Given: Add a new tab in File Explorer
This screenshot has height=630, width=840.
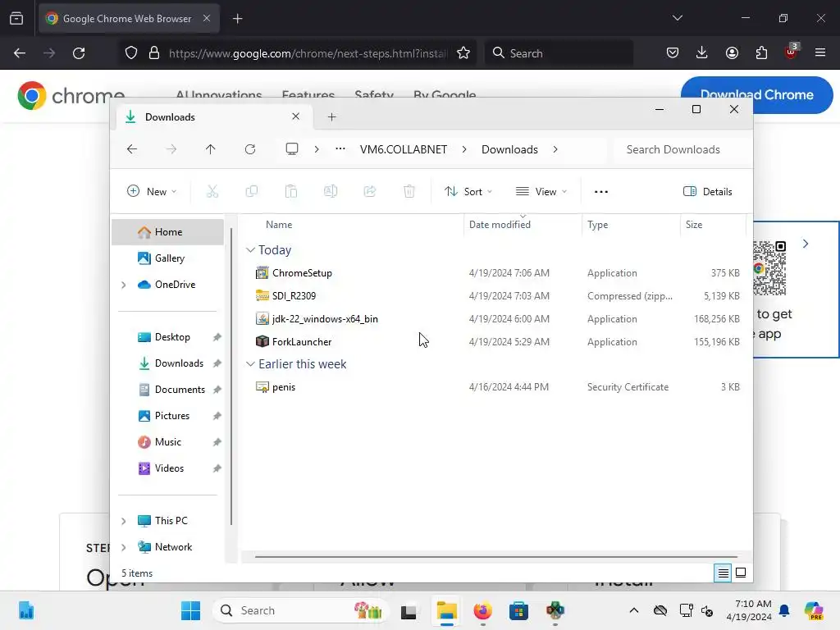Looking at the screenshot, I should point(331,116).
